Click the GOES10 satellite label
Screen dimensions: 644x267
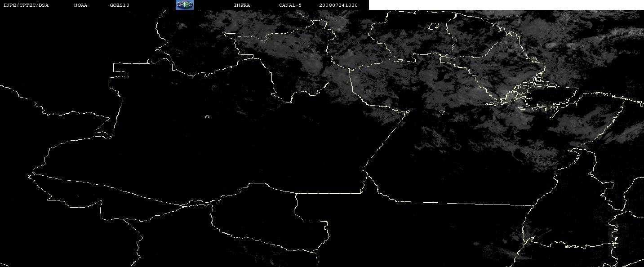(120, 5)
